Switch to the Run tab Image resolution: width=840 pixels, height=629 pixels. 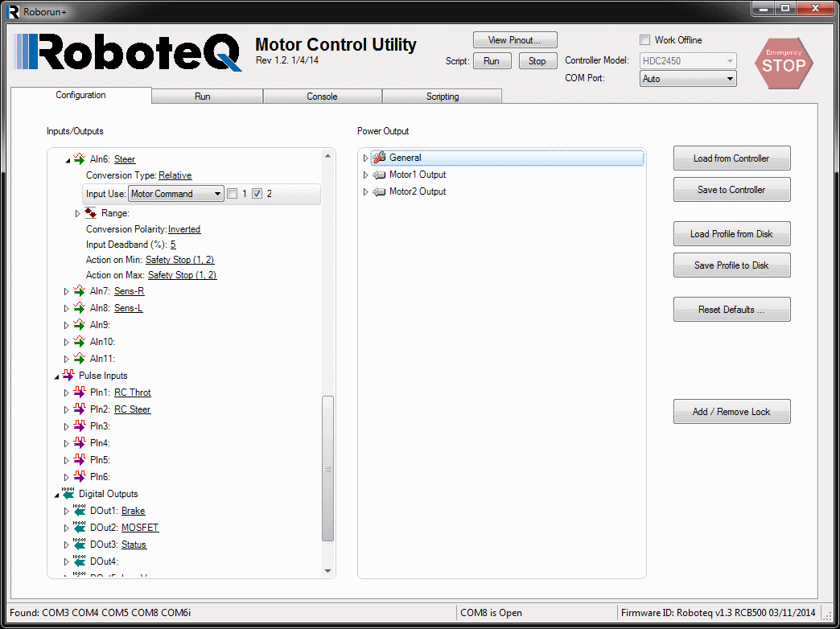[x=203, y=97]
